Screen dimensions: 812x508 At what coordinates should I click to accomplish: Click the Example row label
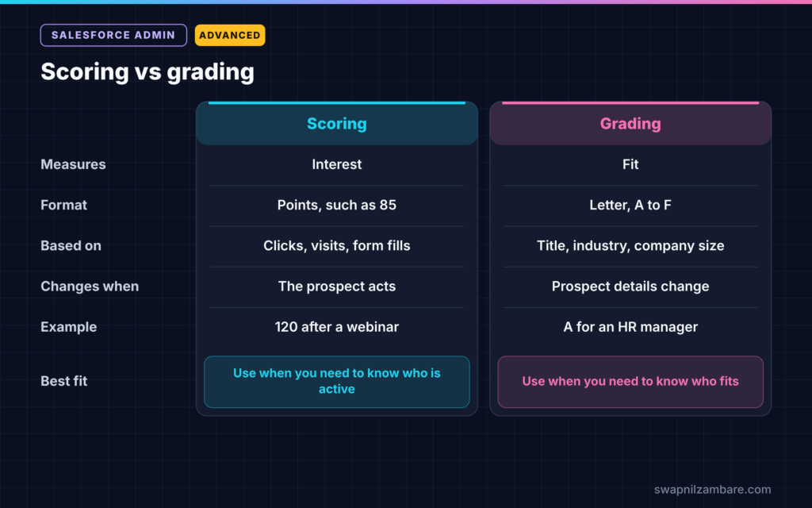point(69,327)
